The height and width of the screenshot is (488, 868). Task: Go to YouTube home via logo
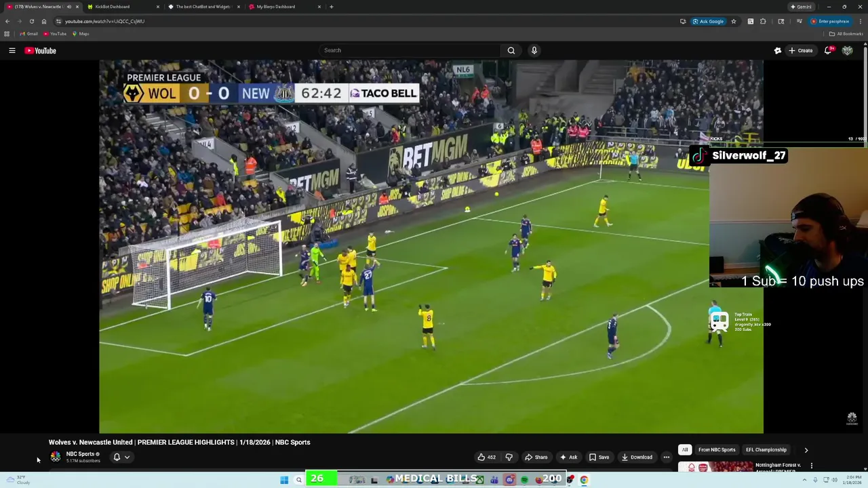click(x=41, y=50)
